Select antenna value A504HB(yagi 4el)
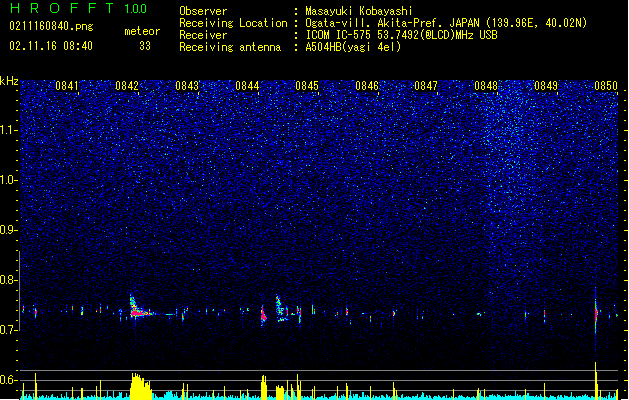The image size is (629, 400). [353, 47]
